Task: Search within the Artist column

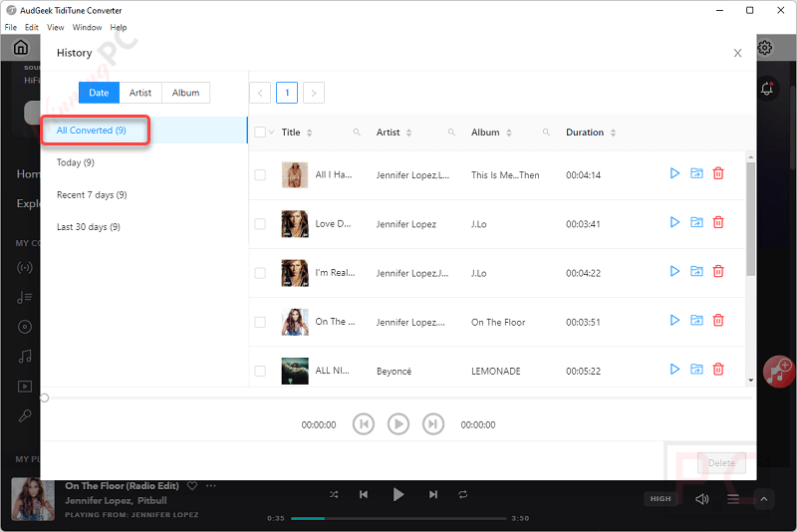Action: [x=451, y=133]
